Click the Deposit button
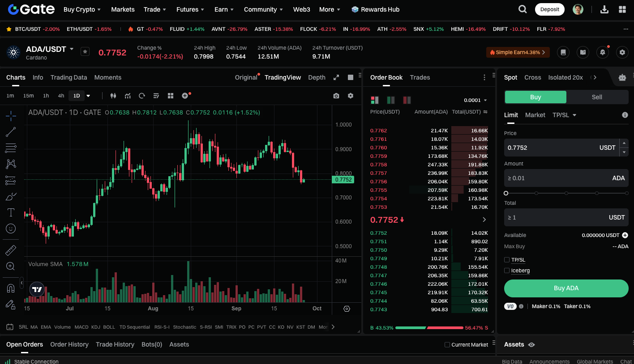Image resolution: width=634 pixels, height=364 pixels. 549,9
